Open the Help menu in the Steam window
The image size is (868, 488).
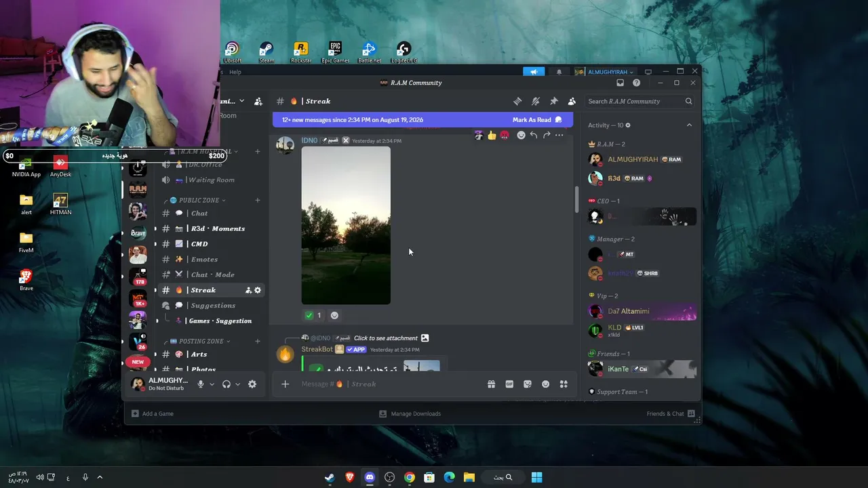click(x=235, y=72)
